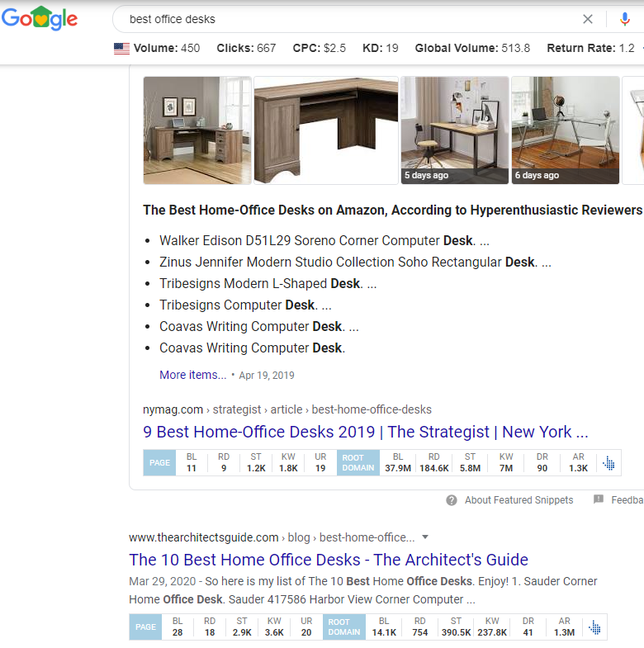Open the thumbnail labeled 5 days ago

455,130
